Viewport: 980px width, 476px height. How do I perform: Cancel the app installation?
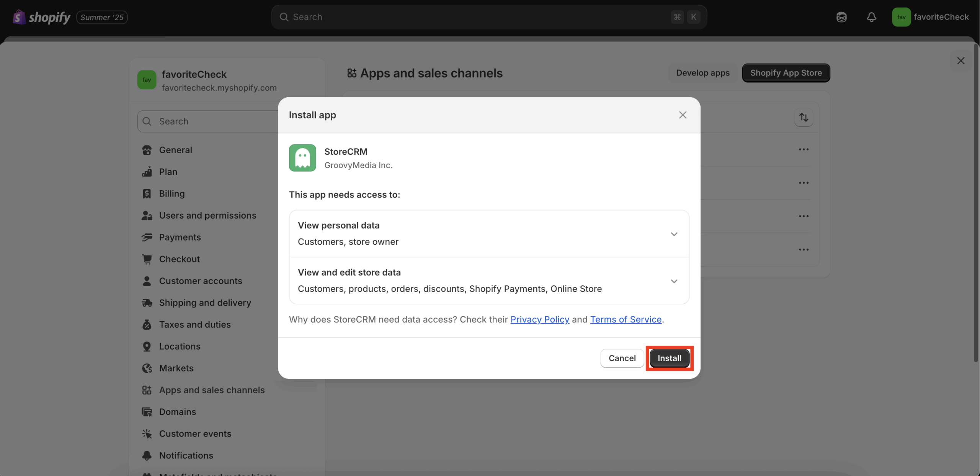point(622,358)
